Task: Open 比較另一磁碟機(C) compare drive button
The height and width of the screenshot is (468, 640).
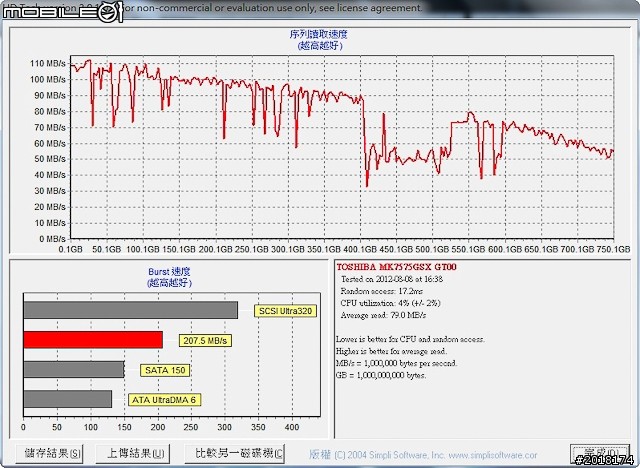Action: (240, 453)
